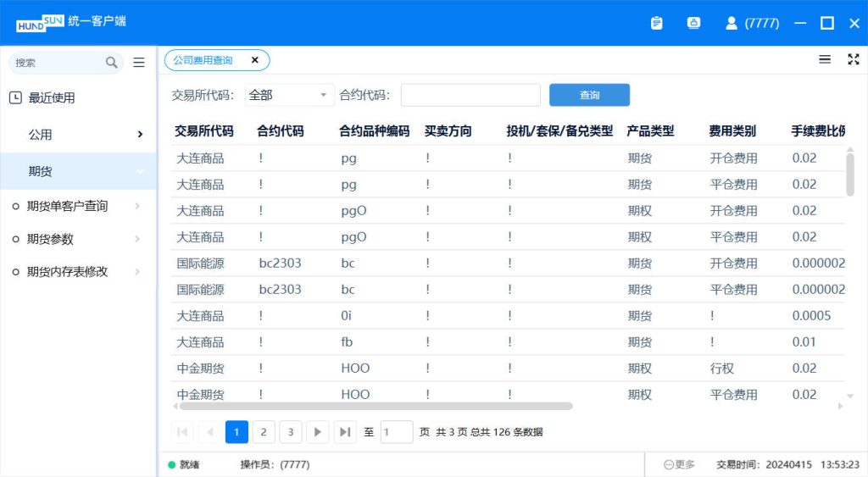Click the 合约代码 input field

pyautogui.click(x=470, y=95)
